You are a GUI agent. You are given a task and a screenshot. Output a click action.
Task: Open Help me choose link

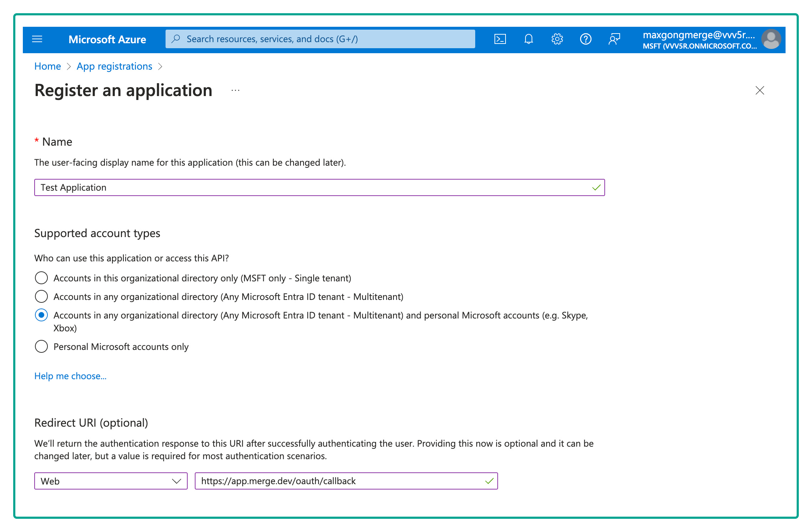pyautogui.click(x=70, y=376)
